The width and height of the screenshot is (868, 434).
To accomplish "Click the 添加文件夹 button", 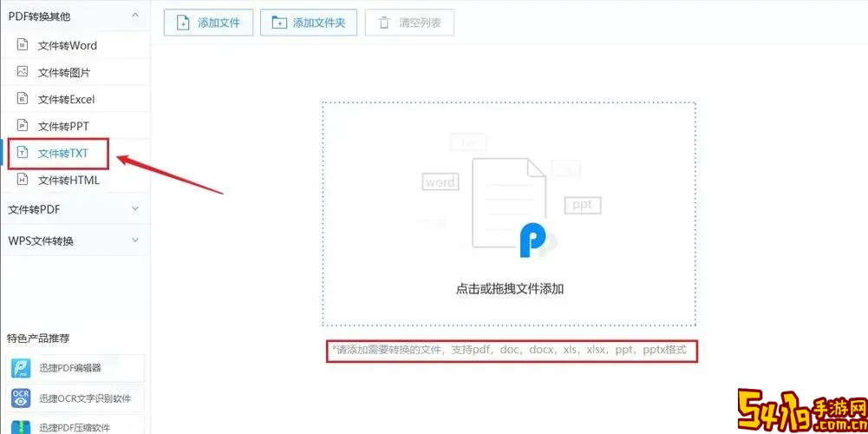I will coord(309,23).
